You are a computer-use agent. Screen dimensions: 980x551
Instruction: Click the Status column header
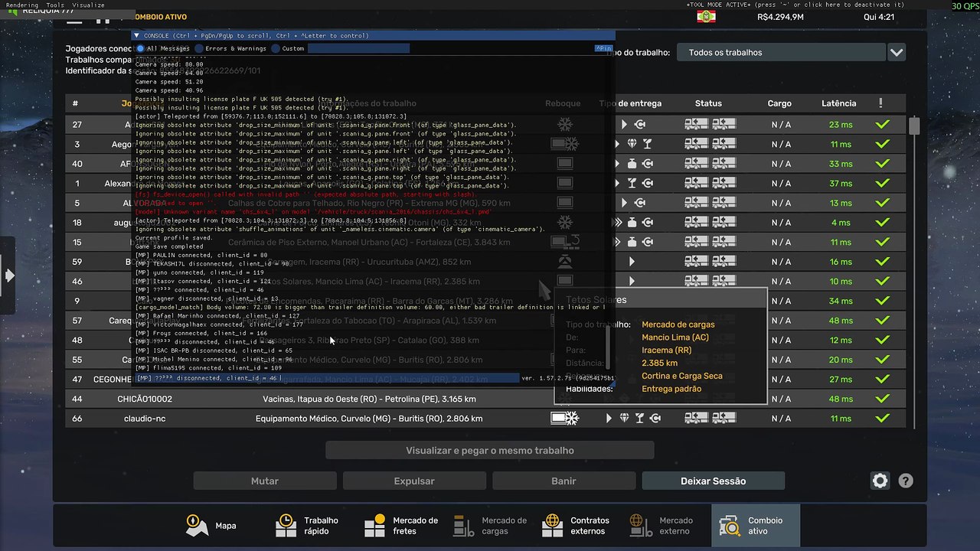coord(708,103)
